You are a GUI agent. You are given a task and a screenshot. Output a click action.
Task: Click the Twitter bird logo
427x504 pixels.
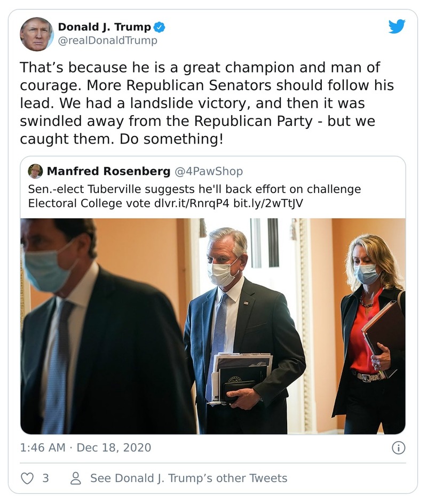pyautogui.click(x=397, y=26)
